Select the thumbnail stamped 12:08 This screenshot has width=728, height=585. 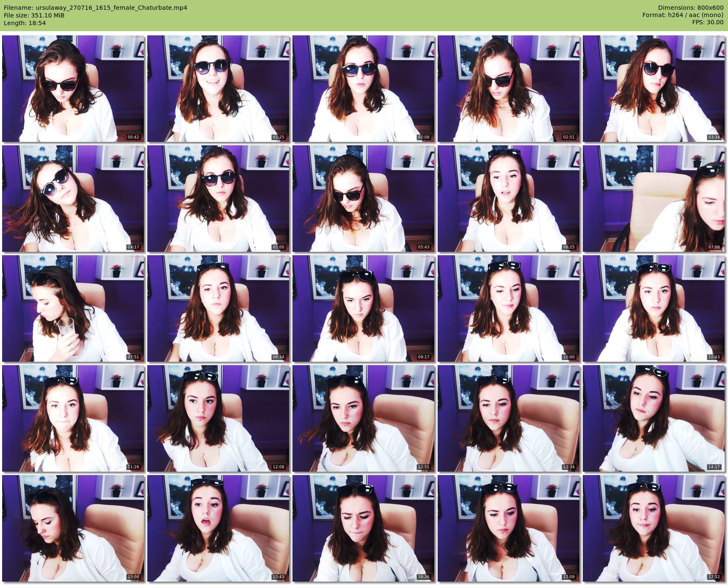click(218, 418)
